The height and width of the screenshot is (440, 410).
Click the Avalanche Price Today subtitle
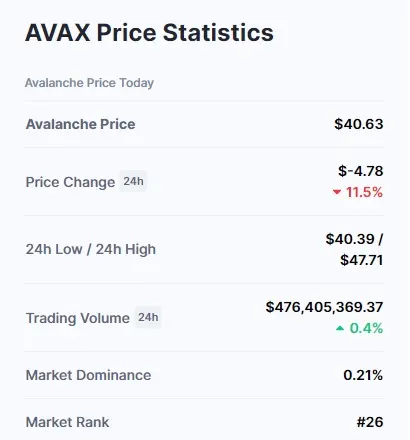click(89, 83)
